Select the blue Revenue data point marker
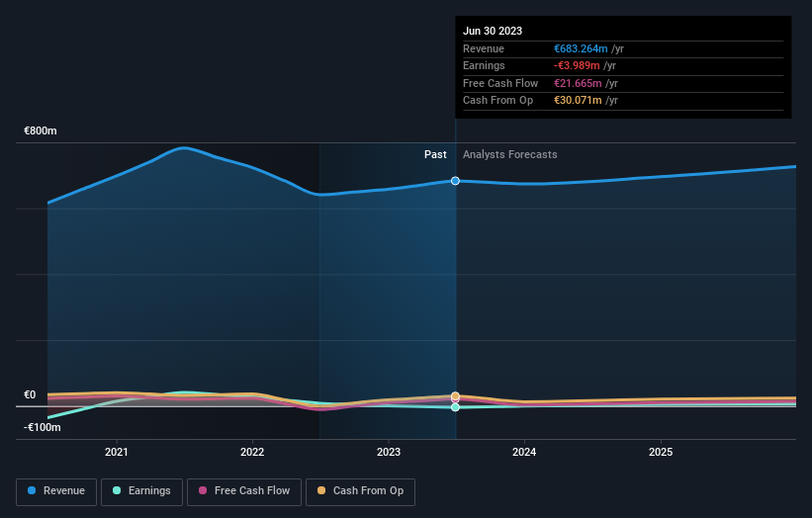 [455, 181]
